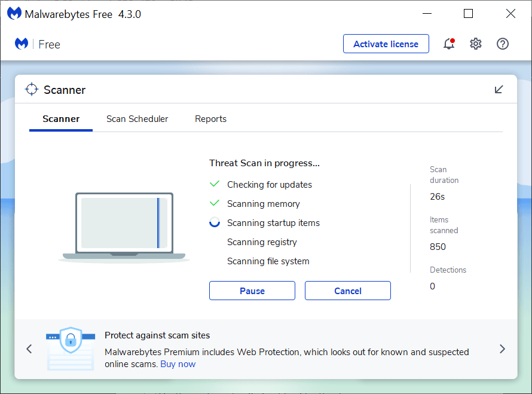Screen dimensions: 532x394
Task: Show the previous promo with left chevron
Action: [x=29, y=349]
